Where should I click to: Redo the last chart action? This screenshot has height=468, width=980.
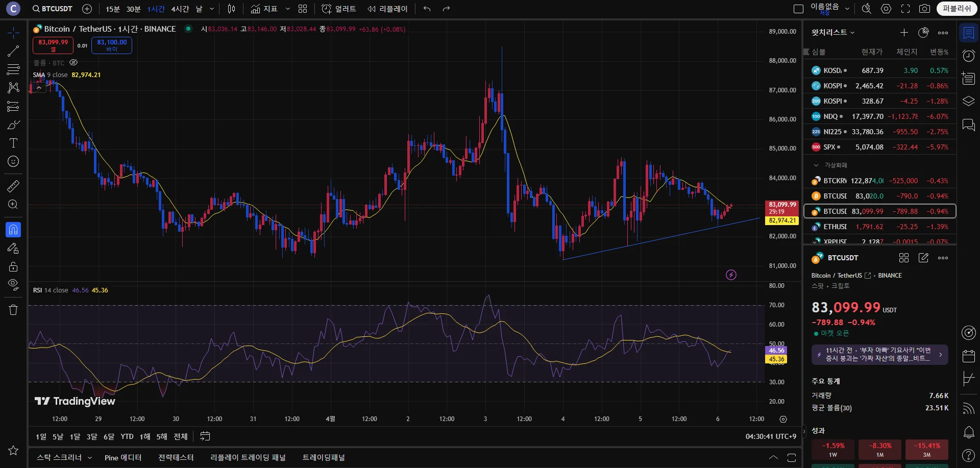446,9
